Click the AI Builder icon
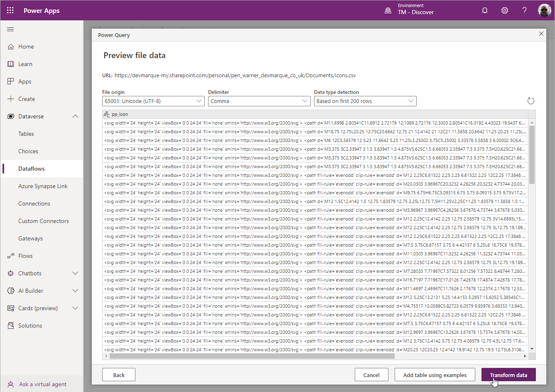Image resolution: width=555 pixels, height=392 pixels. click(x=11, y=291)
